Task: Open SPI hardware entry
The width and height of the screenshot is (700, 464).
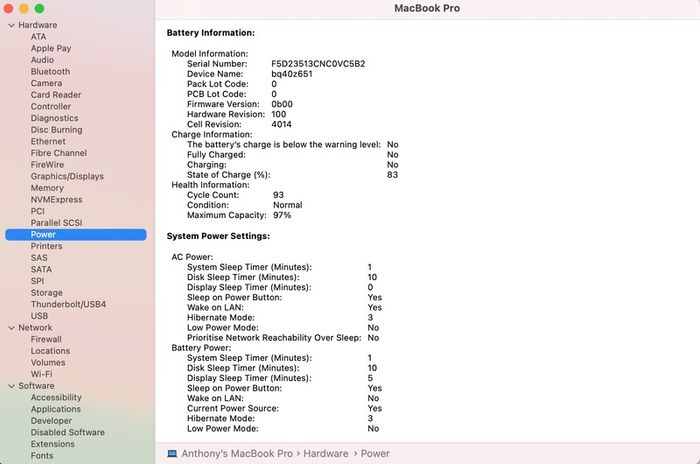Action: click(x=38, y=281)
